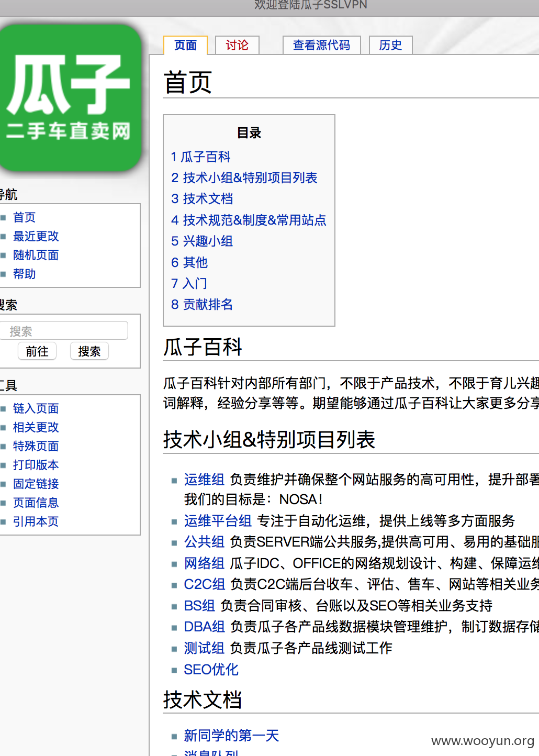539x756 pixels.
Task: Jump to contents entry 7 入门
Action: [189, 283]
